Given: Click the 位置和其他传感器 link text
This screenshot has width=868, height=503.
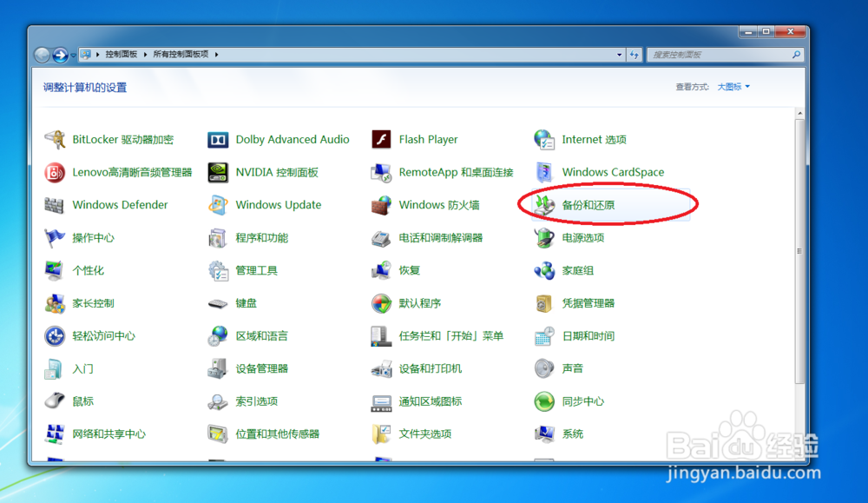Looking at the screenshot, I should [x=278, y=434].
